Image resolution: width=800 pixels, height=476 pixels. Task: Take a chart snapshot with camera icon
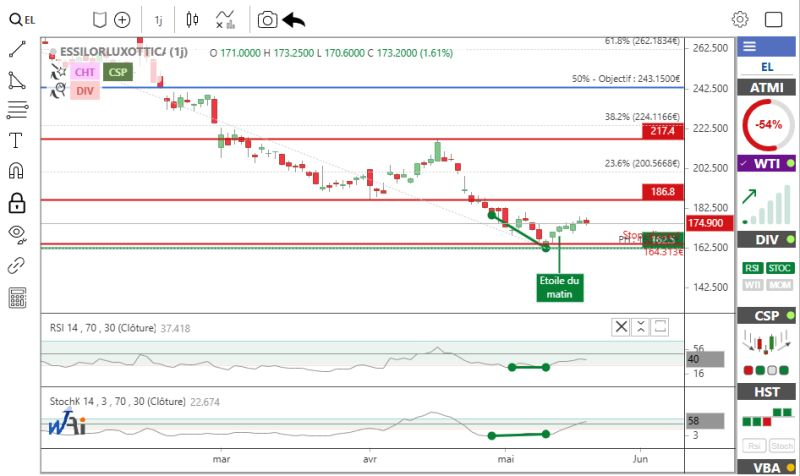(x=267, y=20)
